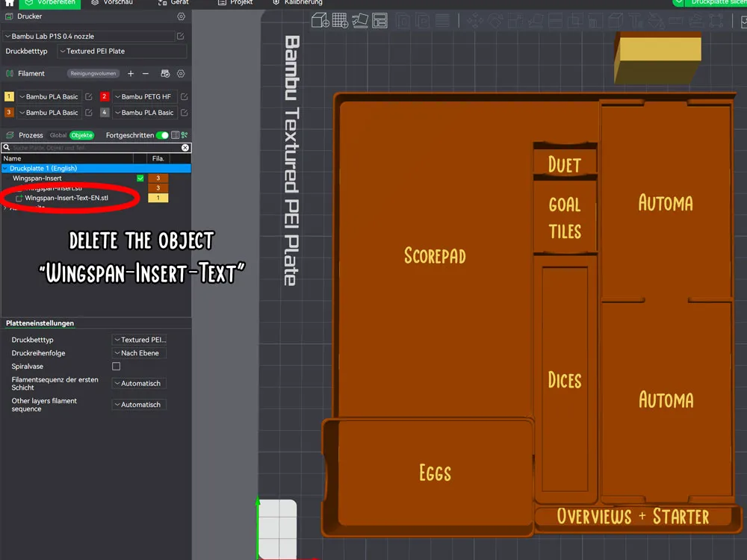Enable the Spiralvase checkbox
Screen dimensions: 747x560
[117, 366]
